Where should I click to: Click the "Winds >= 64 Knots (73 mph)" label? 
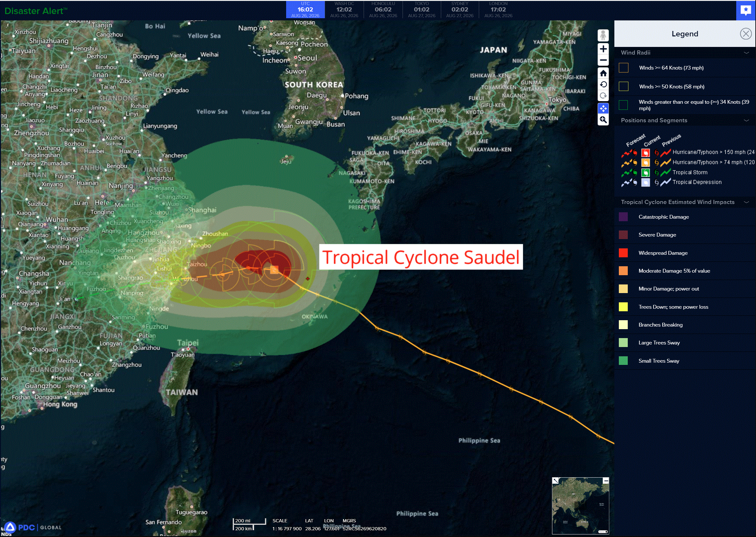(x=671, y=68)
